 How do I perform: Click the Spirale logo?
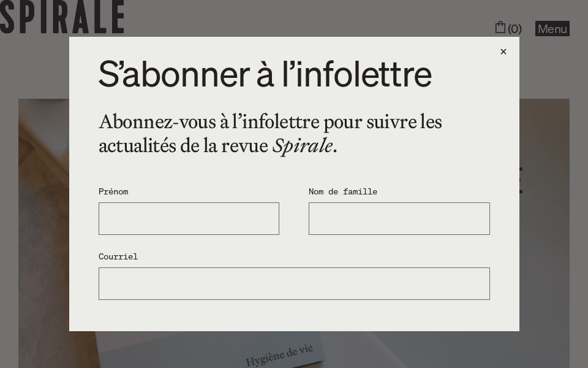point(62,17)
